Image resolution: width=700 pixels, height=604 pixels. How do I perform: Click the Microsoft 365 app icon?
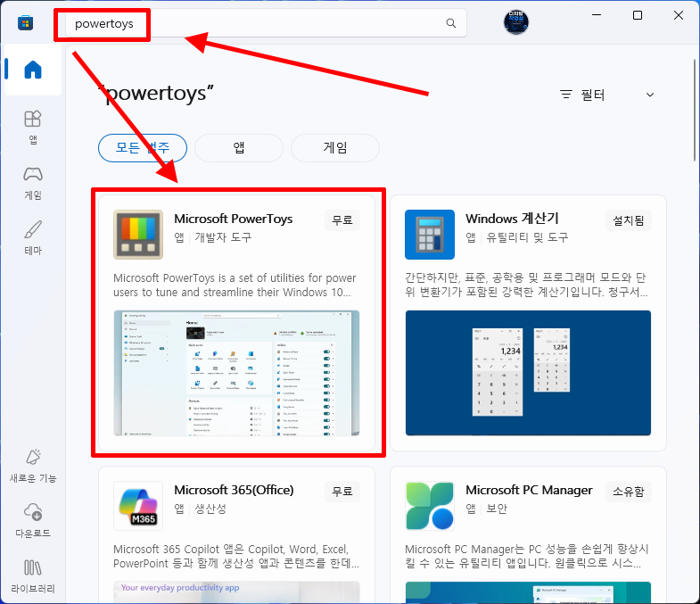coord(138,506)
